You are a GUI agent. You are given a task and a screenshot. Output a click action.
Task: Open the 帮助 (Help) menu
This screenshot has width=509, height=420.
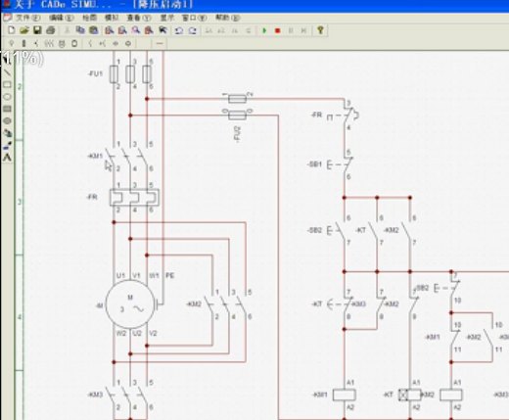pos(227,18)
